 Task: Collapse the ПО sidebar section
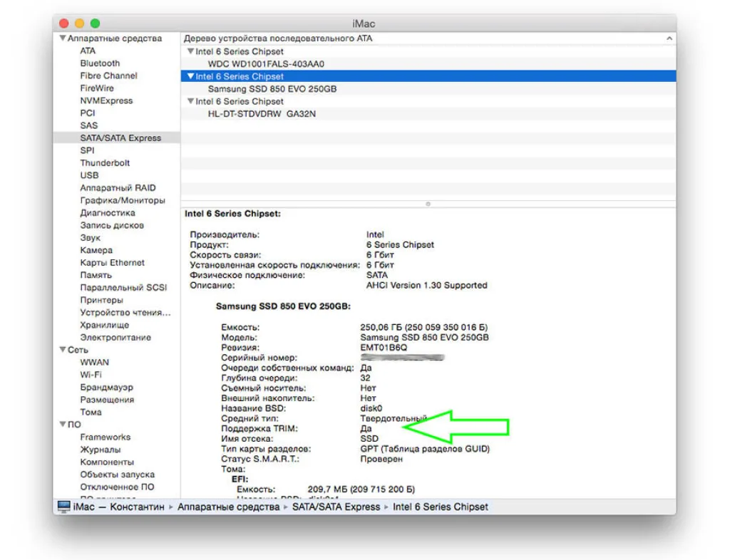click(63, 424)
